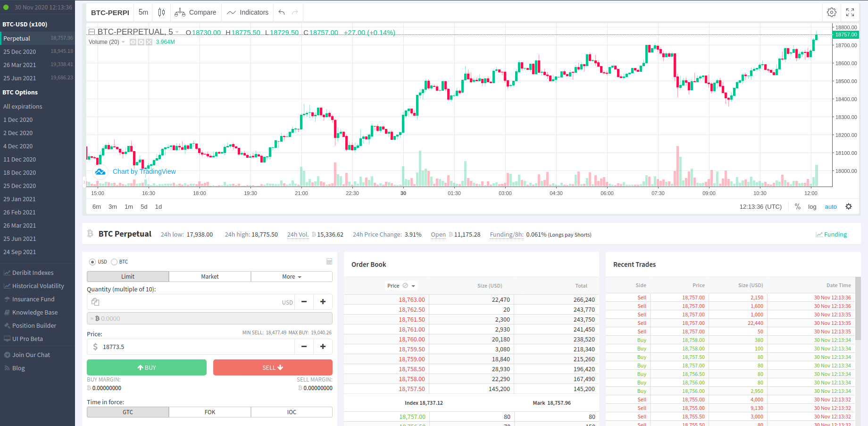Open chart axis settings gear at bottom right
Viewport: 868px width, 426px height.
click(849, 206)
